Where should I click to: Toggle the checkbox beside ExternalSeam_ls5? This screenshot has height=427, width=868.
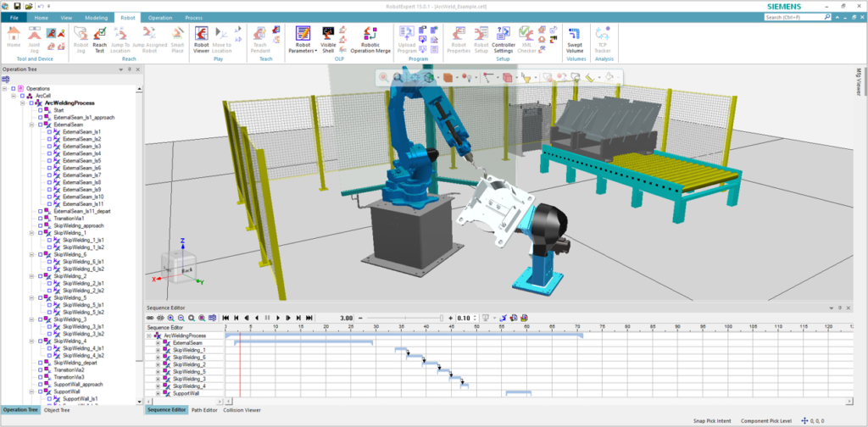click(49, 160)
